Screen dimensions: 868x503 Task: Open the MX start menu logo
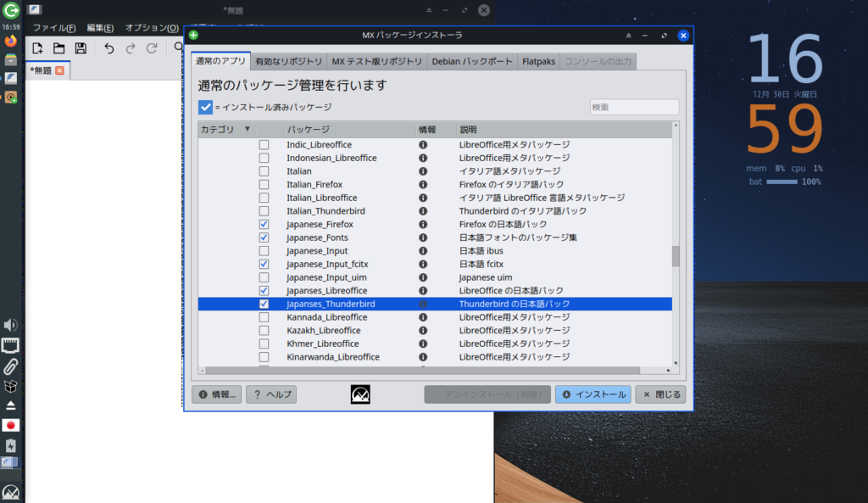pos(11,493)
